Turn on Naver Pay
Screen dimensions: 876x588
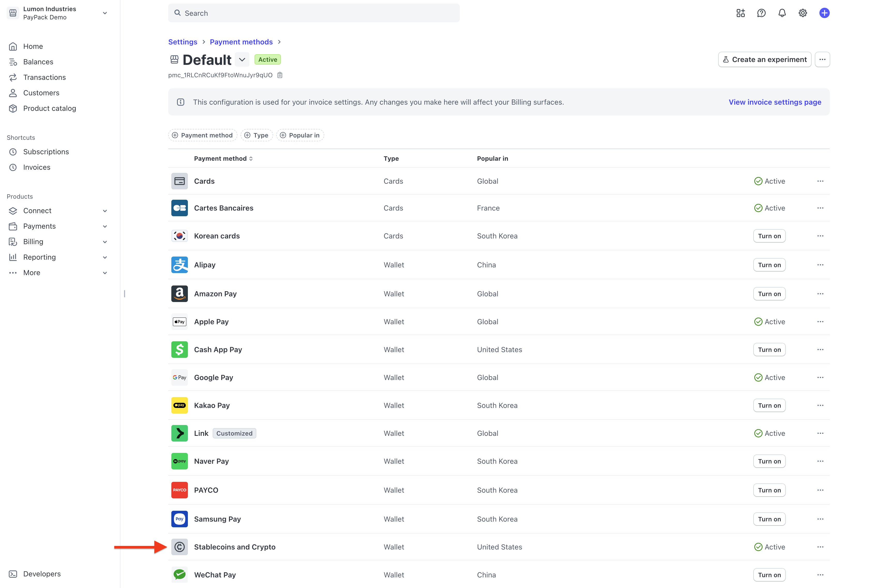coord(769,461)
